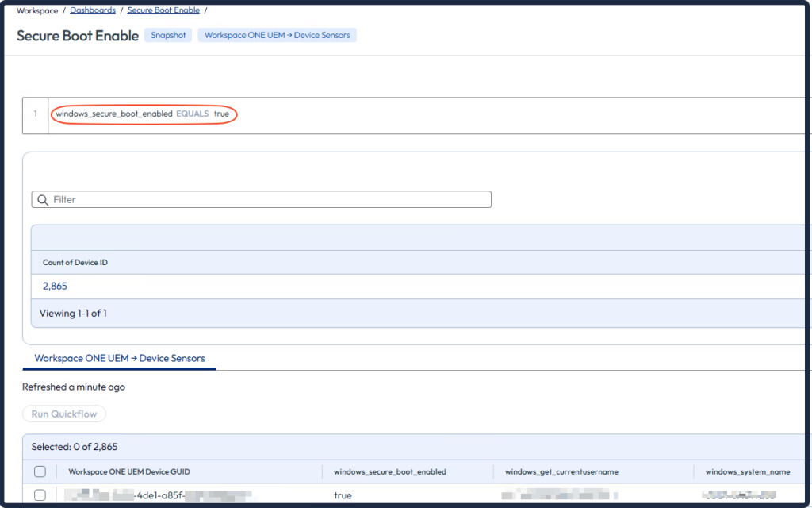This screenshot has width=812, height=508.
Task: Sort by Workspace ONE UEM Device GUID column
Action: pos(129,471)
